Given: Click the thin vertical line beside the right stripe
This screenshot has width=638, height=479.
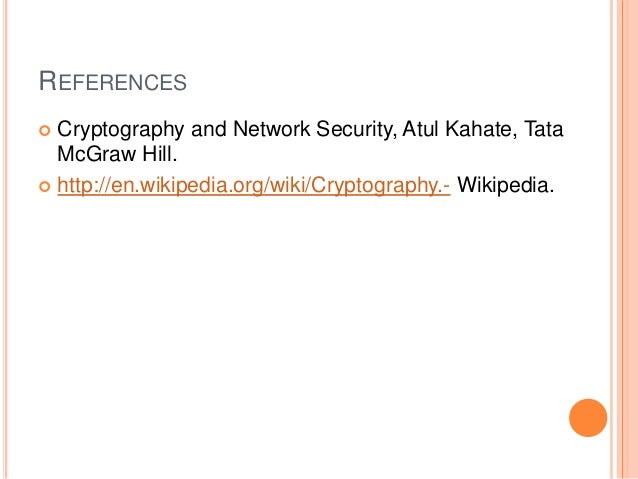Looking at the screenshot, I should 612,239.
